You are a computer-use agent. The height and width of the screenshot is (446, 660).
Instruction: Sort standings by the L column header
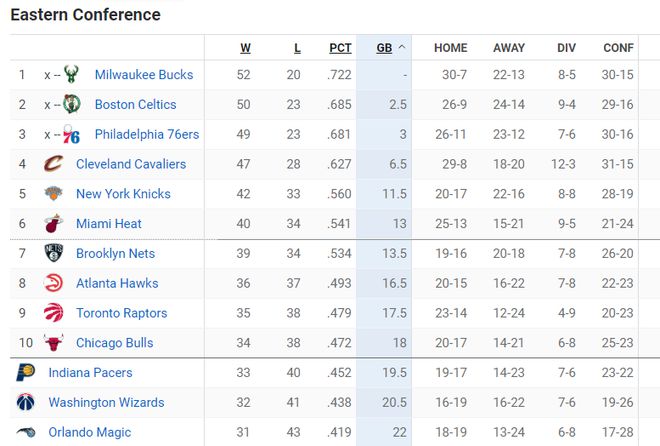coord(297,48)
